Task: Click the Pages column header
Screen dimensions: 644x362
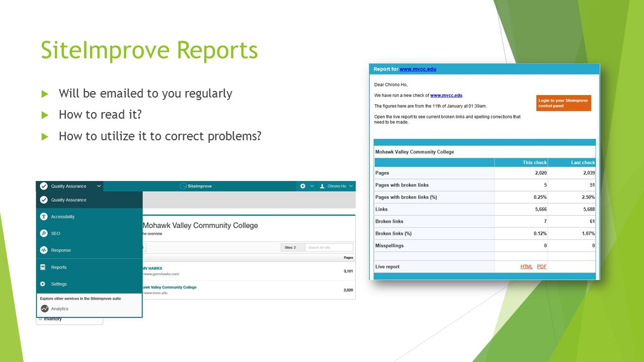Action: click(348, 257)
